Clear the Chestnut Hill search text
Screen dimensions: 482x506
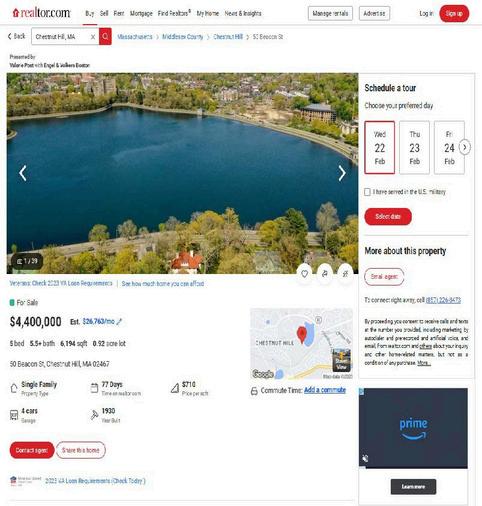click(93, 37)
